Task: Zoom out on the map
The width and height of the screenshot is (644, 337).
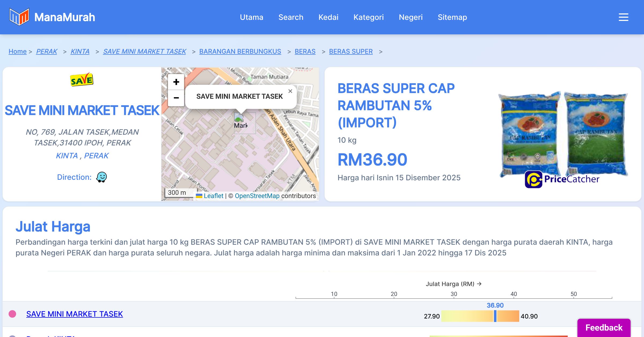Action: point(176,98)
